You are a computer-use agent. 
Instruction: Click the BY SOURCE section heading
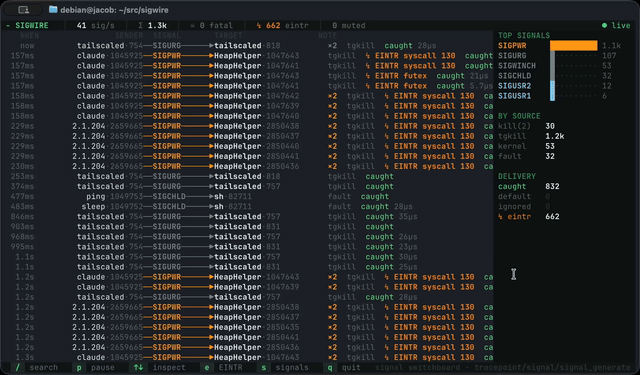tap(519, 116)
